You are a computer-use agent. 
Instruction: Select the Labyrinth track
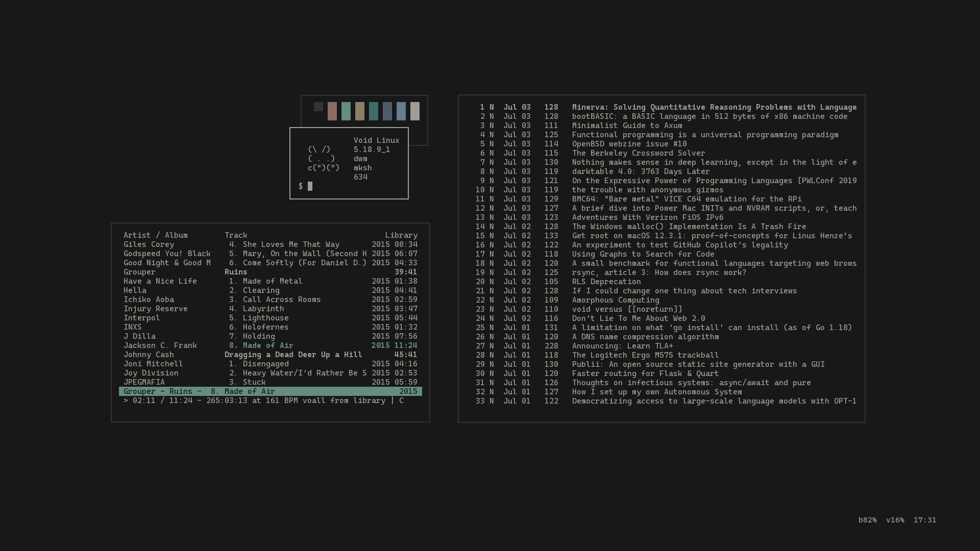pyautogui.click(x=263, y=309)
